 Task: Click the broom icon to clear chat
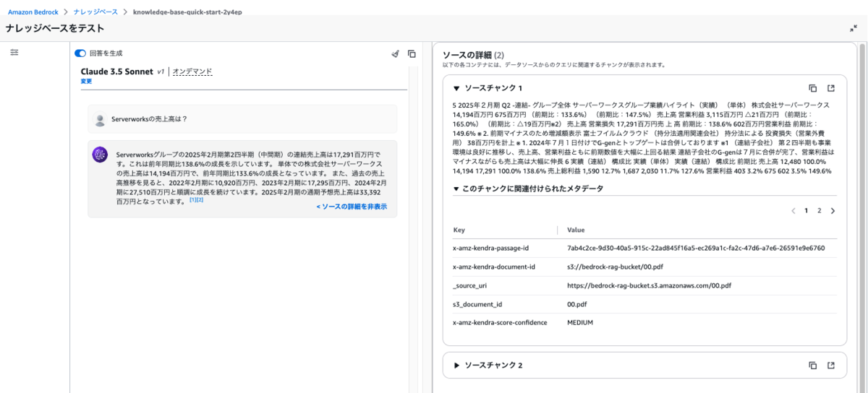(395, 53)
